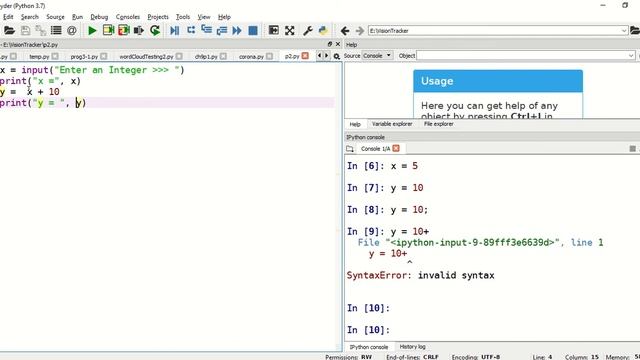Image resolution: width=640 pixels, height=360 pixels.
Task: Switch to the History log tab
Action: pyautogui.click(x=412, y=347)
